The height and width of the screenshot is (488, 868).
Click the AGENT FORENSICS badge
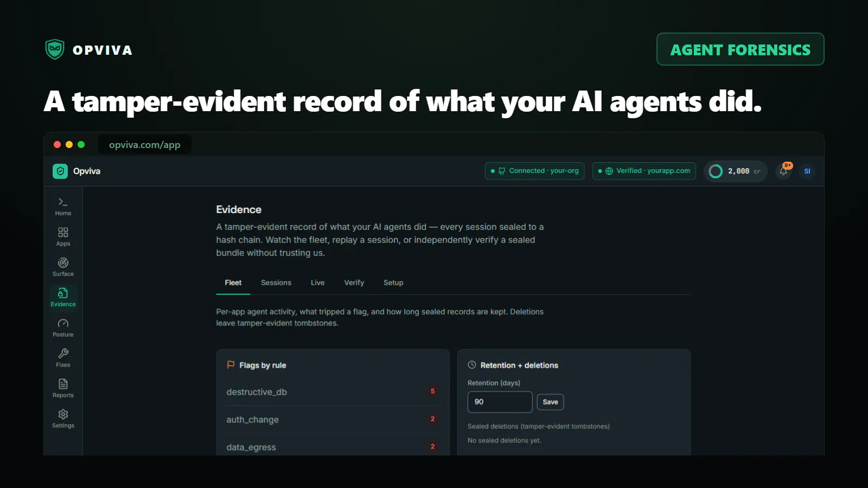[741, 49]
